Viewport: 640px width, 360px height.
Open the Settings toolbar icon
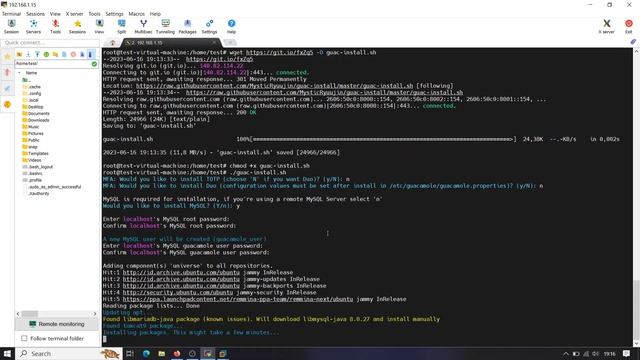coord(209,27)
